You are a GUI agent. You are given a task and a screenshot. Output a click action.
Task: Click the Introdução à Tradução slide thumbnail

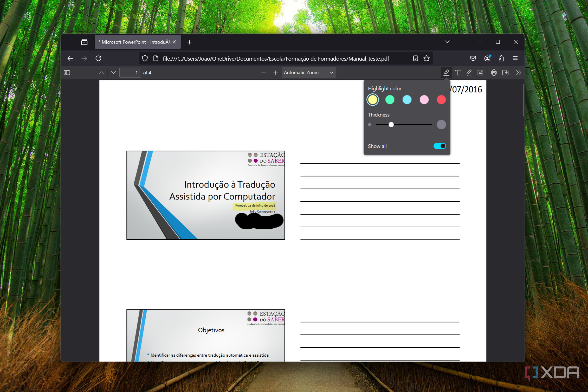206,195
